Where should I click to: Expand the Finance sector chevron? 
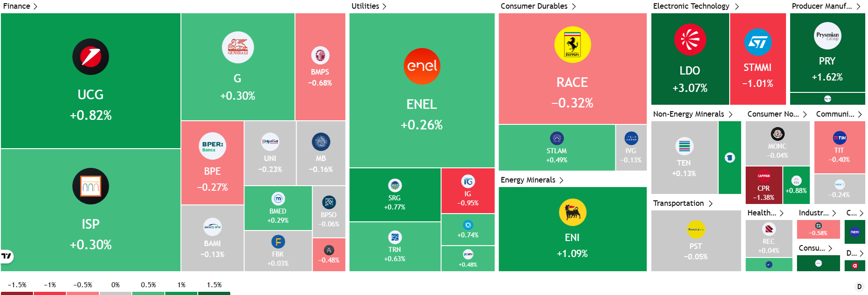tap(36, 6)
